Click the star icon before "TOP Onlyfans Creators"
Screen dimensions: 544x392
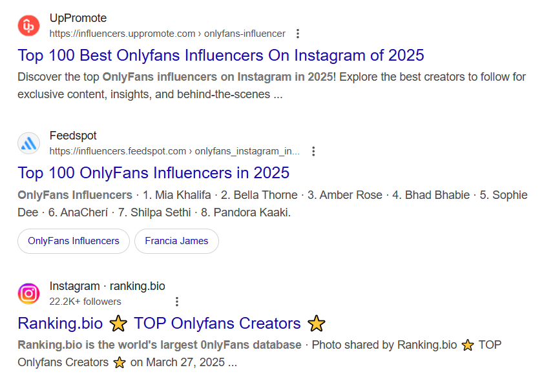click(x=118, y=323)
